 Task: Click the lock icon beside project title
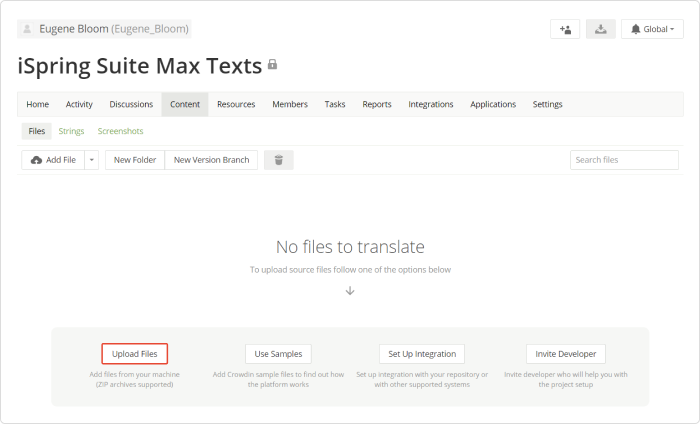tap(272, 65)
